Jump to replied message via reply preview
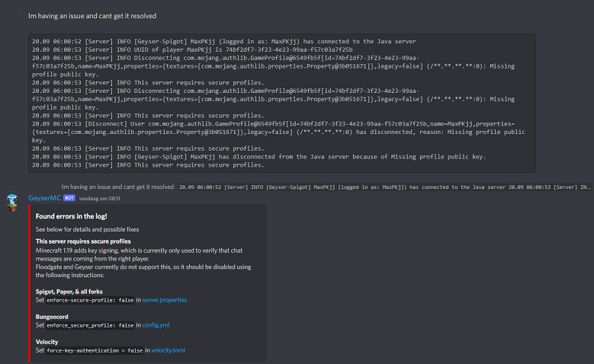Screen dimensions: 594x364 click(x=117, y=186)
